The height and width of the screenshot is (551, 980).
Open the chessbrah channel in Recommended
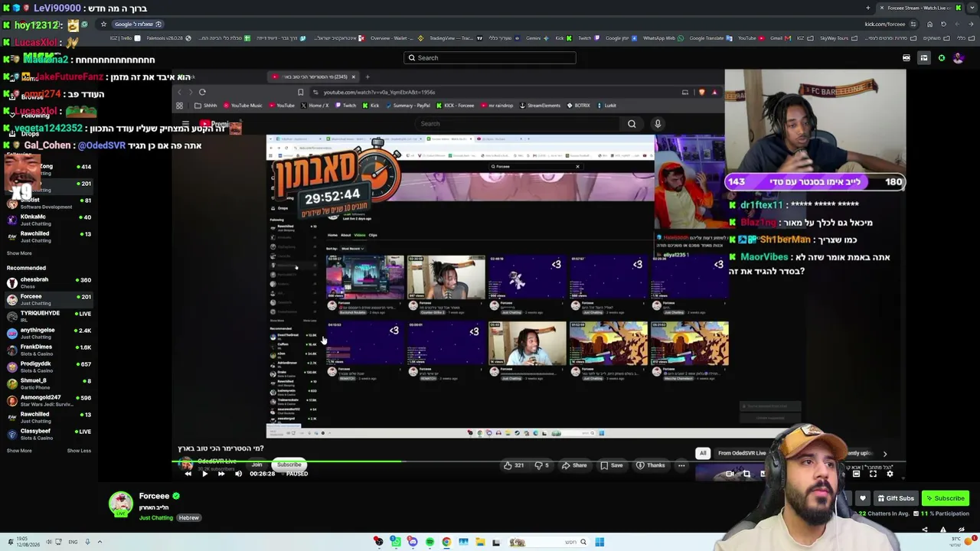click(x=47, y=283)
